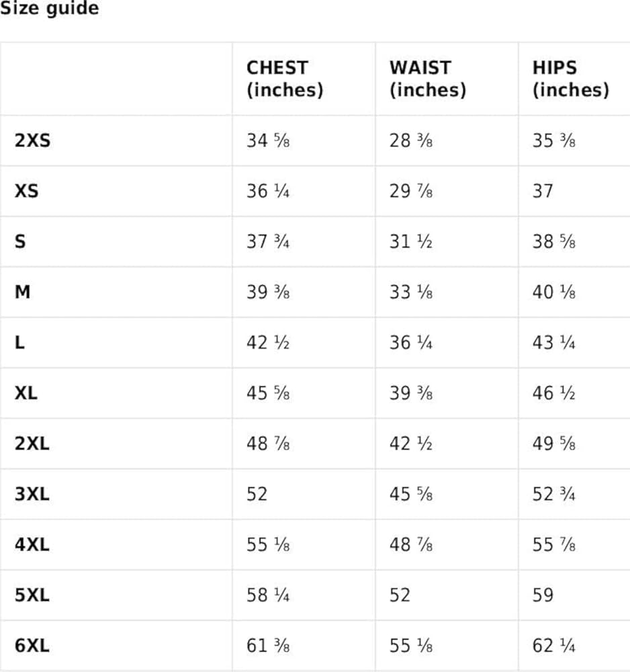Select the CHEST (inches) column header
The width and height of the screenshot is (630, 672).
tap(285, 79)
